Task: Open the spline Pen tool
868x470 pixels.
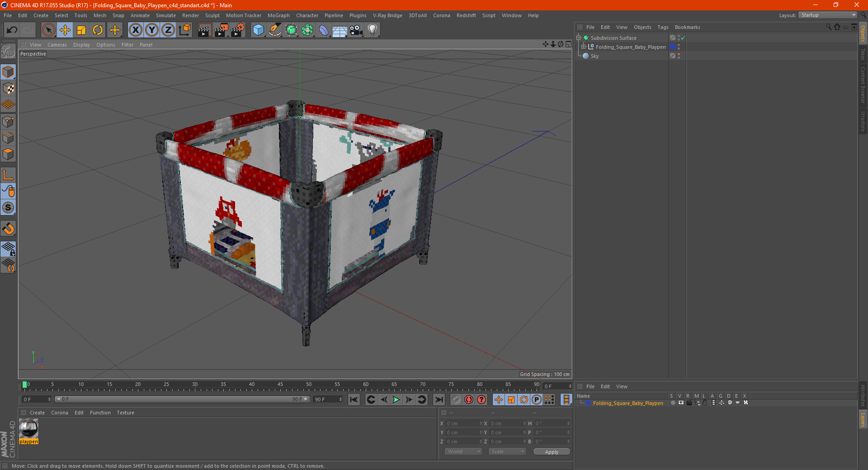Action: pos(274,30)
